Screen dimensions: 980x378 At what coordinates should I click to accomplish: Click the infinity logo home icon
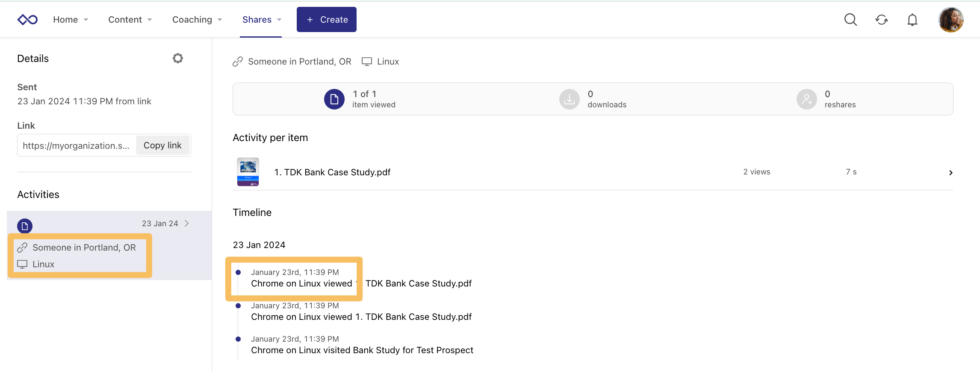click(x=27, y=20)
